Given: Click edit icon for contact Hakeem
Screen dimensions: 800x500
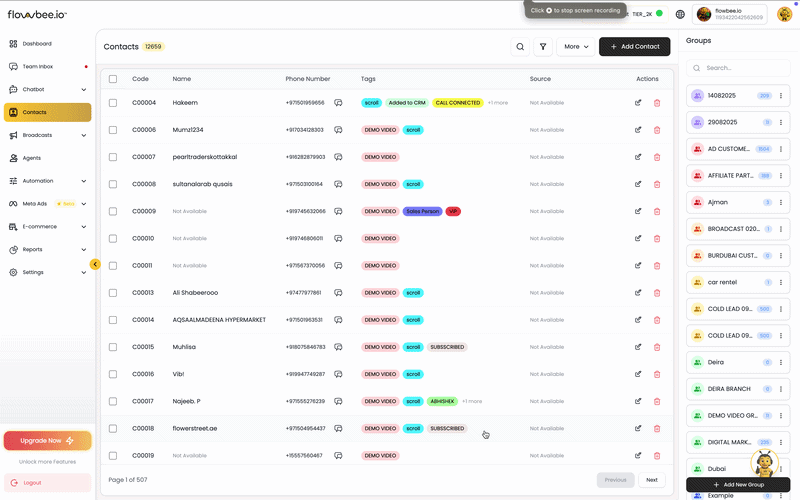Looking at the screenshot, I should click(x=638, y=103).
